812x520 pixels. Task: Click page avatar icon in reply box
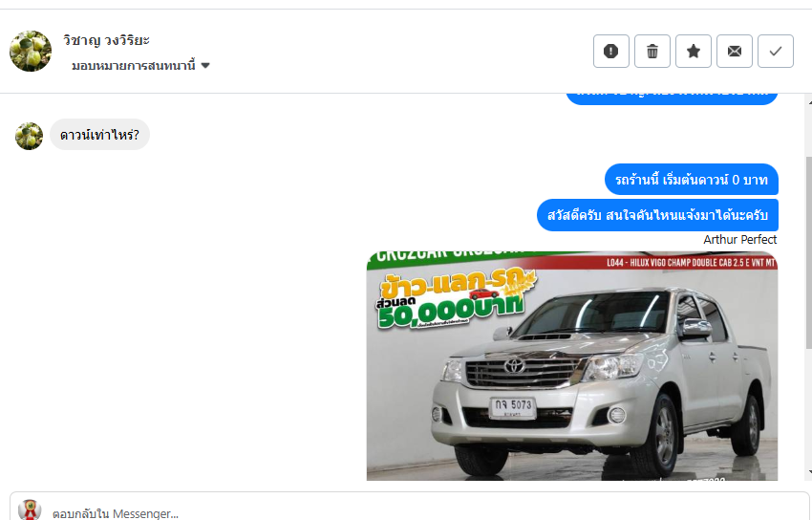30,509
